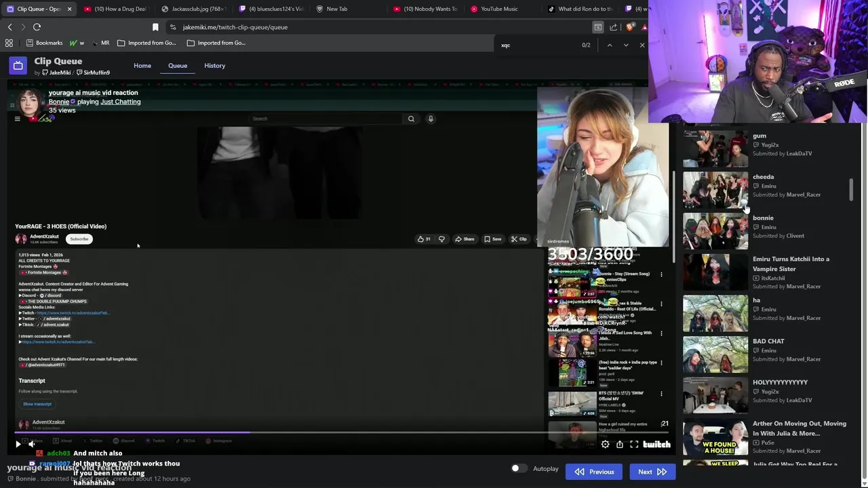868x488 pixels.
Task: Click the share page icon in address bar
Action: coord(614,27)
